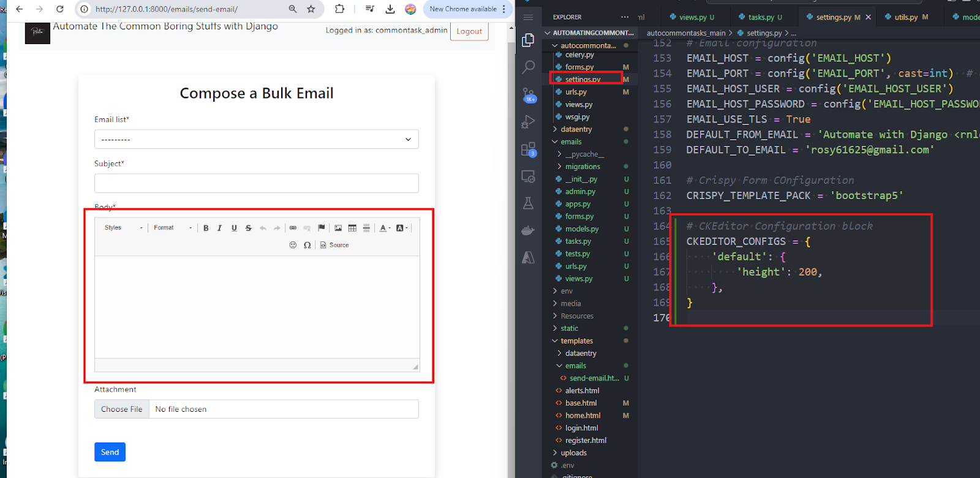Screen dimensions: 980x478
Task: Open the special character Omega picker
Action: coord(307,245)
